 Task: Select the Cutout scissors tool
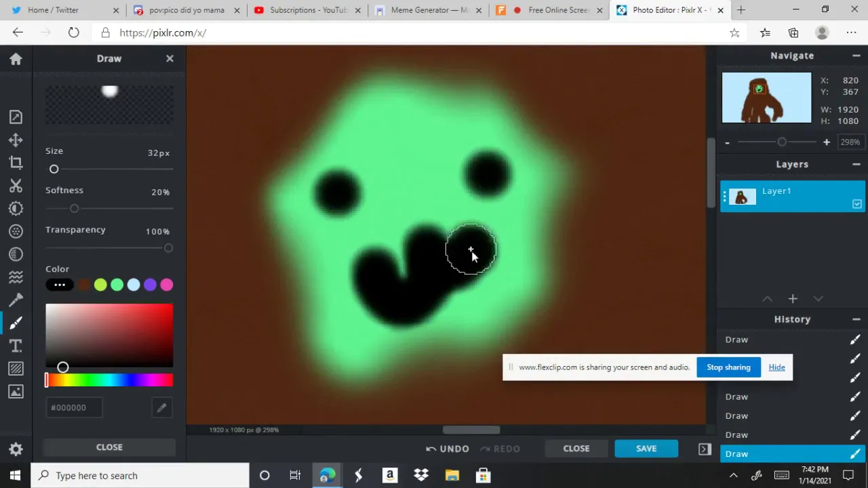[x=16, y=186]
